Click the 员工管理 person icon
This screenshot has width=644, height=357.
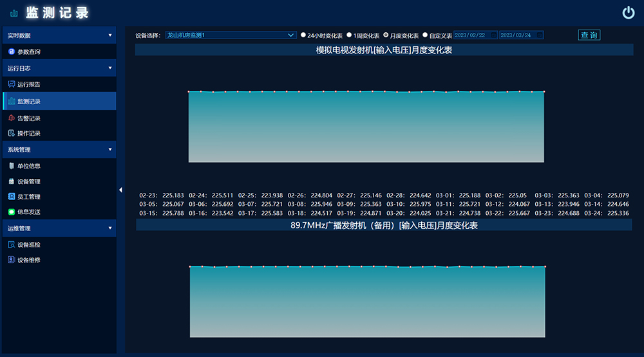[x=12, y=197]
